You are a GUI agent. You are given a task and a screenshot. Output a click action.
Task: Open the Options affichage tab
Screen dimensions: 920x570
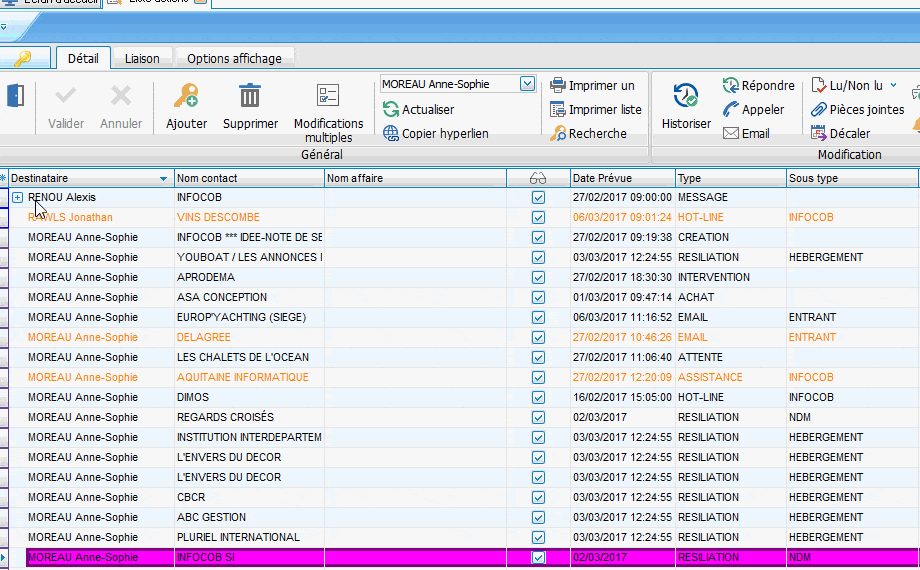[x=234, y=59]
